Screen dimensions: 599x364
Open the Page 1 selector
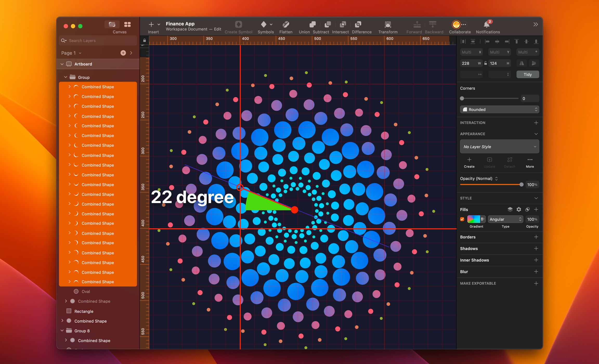tap(70, 53)
